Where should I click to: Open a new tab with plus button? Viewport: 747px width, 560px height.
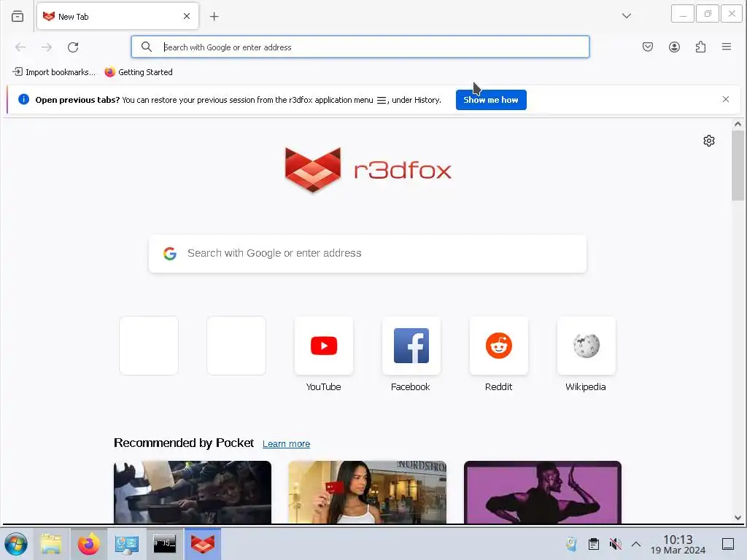[x=214, y=17]
